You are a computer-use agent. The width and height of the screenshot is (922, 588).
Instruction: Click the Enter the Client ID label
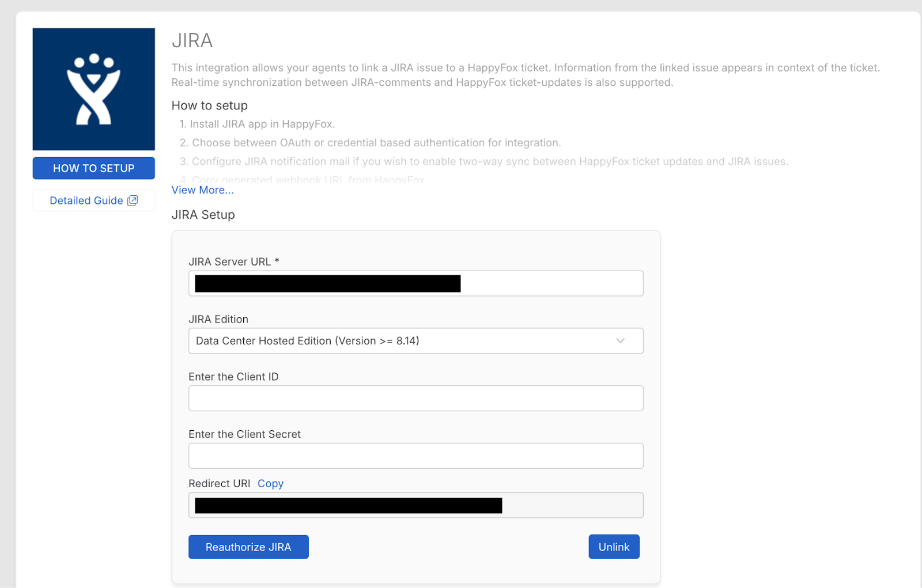coord(233,377)
